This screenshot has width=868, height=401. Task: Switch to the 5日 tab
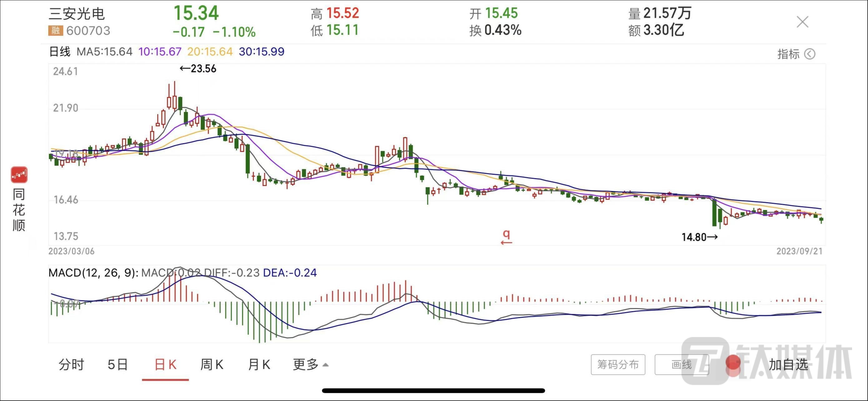117,364
